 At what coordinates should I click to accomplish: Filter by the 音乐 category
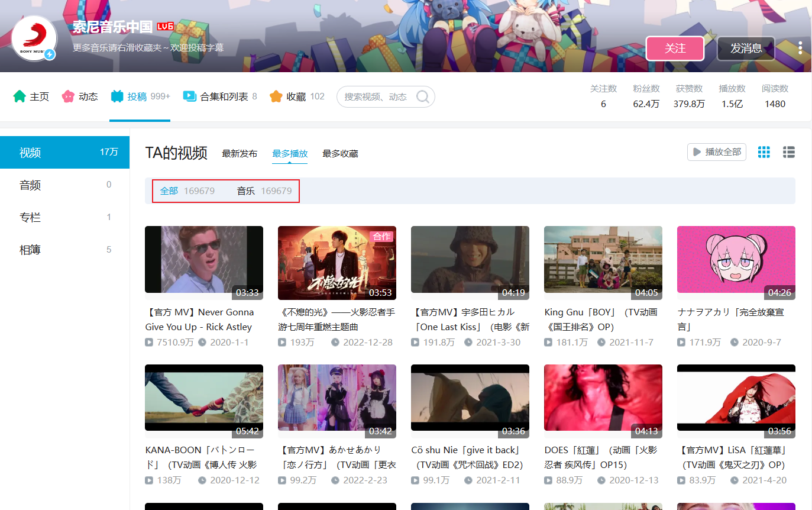point(246,191)
